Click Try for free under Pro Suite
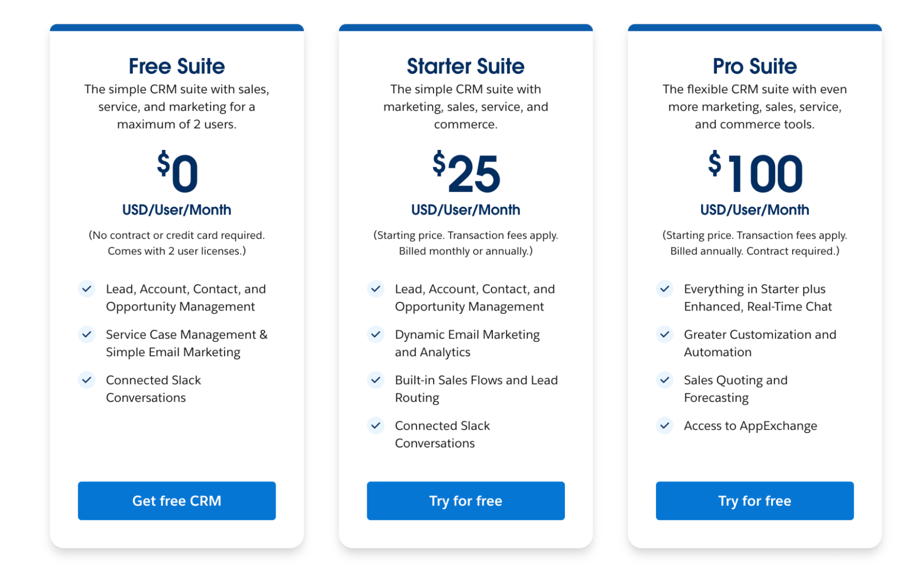Screen dimensions: 924x568 754,500
